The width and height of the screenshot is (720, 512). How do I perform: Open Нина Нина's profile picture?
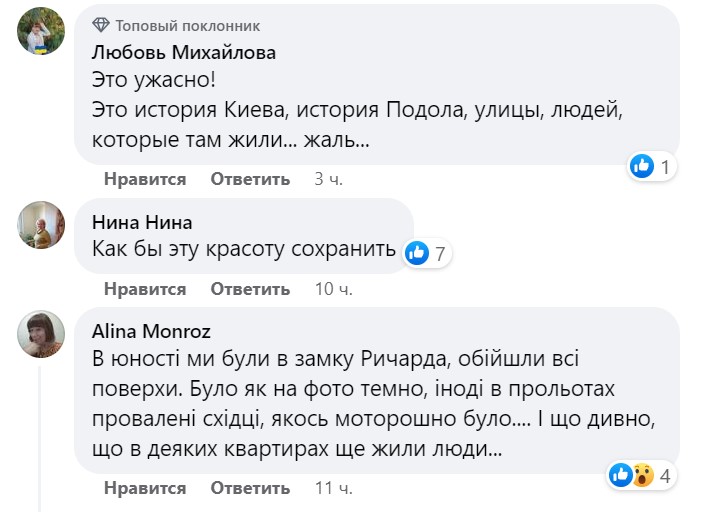click(42, 224)
